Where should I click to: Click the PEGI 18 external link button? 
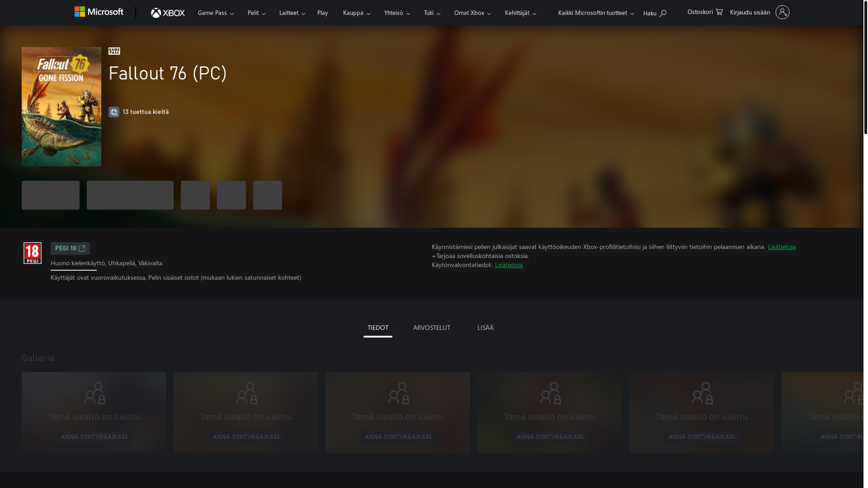[70, 249]
